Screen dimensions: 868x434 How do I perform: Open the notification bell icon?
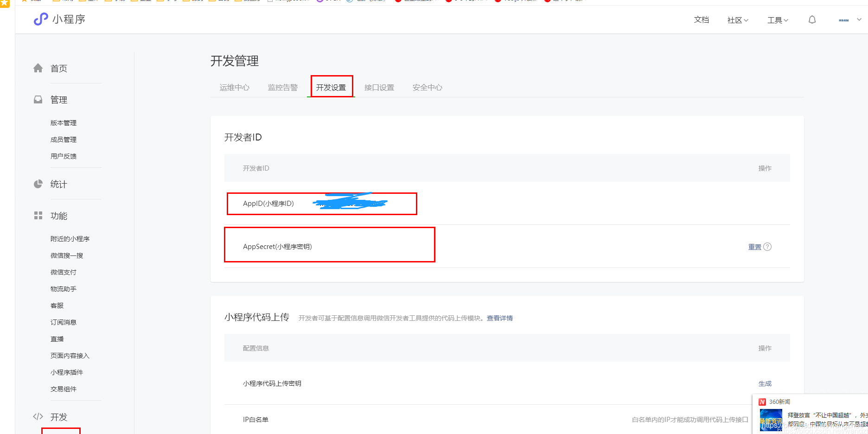[812, 19]
